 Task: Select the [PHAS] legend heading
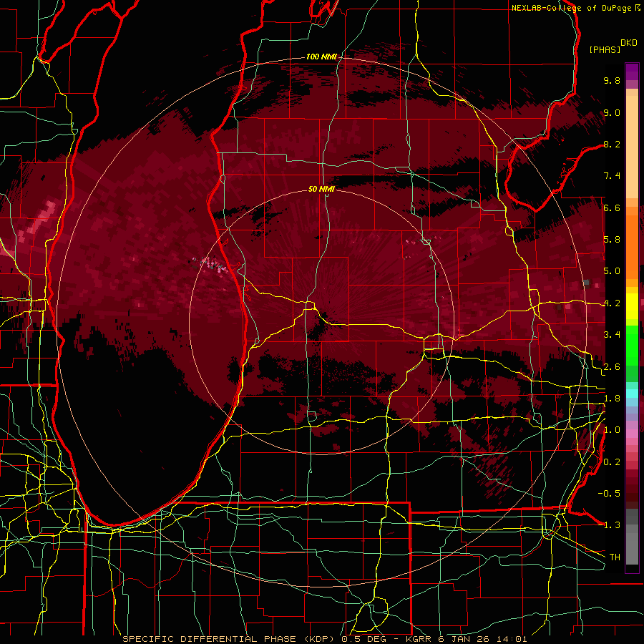pos(605,49)
